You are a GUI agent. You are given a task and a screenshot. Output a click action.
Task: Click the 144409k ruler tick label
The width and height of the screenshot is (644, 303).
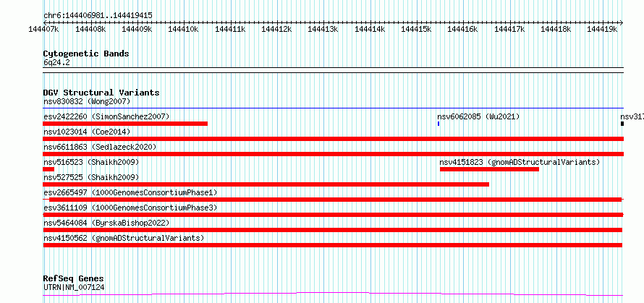137,29
